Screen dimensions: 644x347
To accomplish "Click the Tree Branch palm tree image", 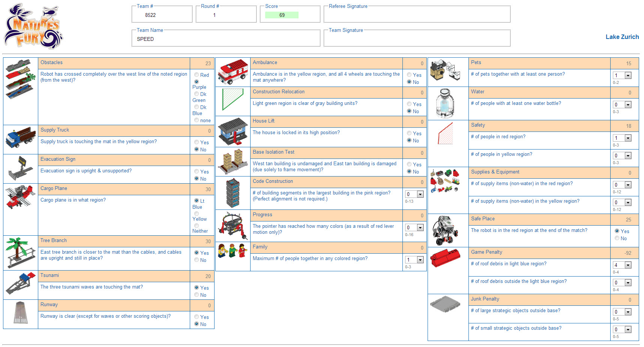I will click(x=21, y=252).
